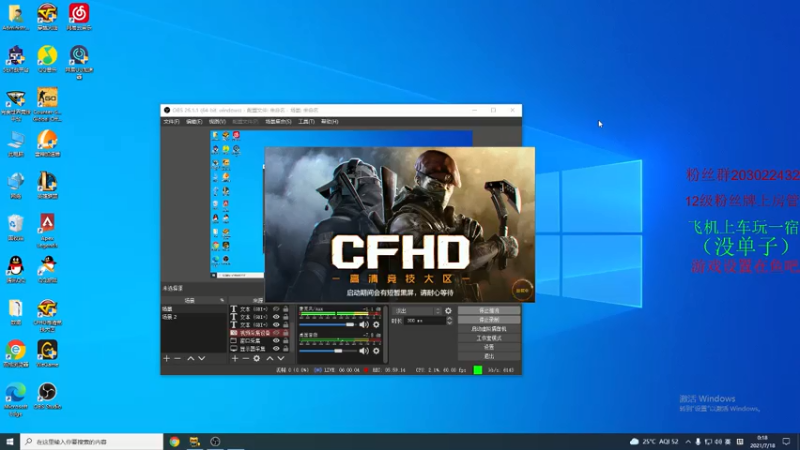Open transition properties gear next to 淡出
800x450 pixels.
[x=448, y=311]
